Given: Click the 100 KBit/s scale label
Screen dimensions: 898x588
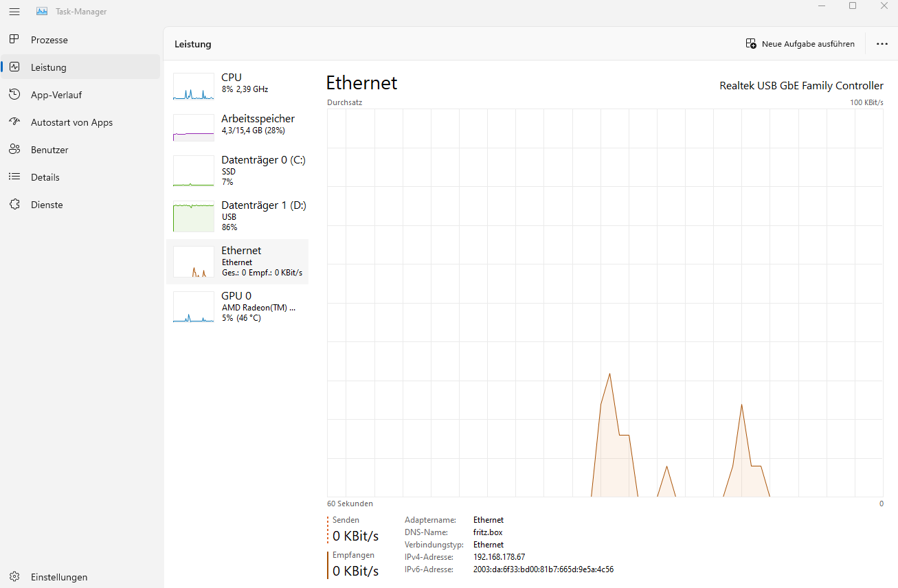Looking at the screenshot, I should click(x=866, y=102).
